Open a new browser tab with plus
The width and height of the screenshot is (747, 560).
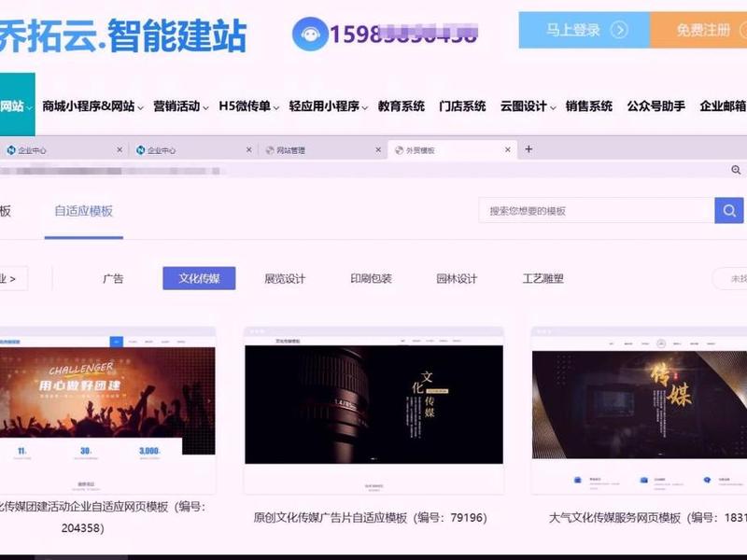coord(529,149)
